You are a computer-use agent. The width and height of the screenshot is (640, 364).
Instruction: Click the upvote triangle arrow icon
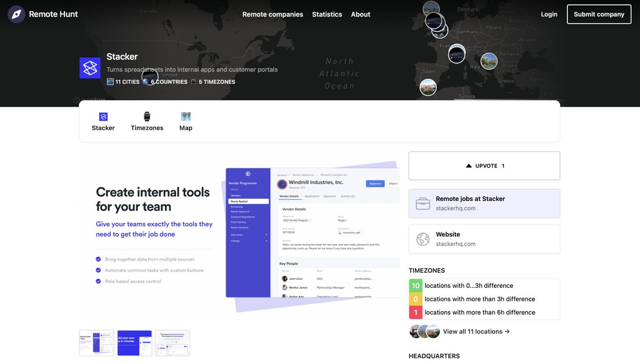coord(469,166)
